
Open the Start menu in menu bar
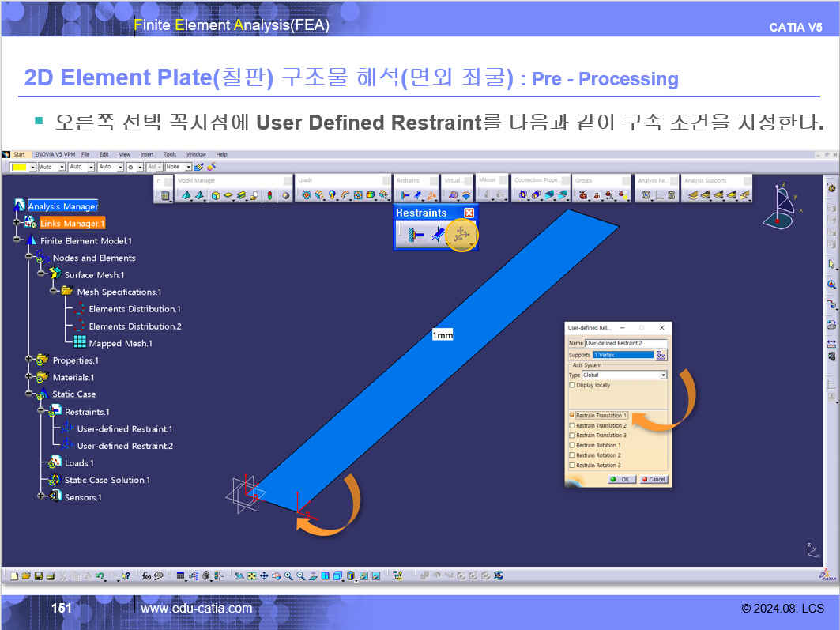click(19, 154)
